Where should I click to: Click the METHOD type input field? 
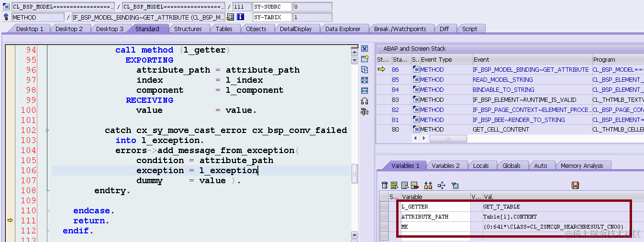coord(38,17)
